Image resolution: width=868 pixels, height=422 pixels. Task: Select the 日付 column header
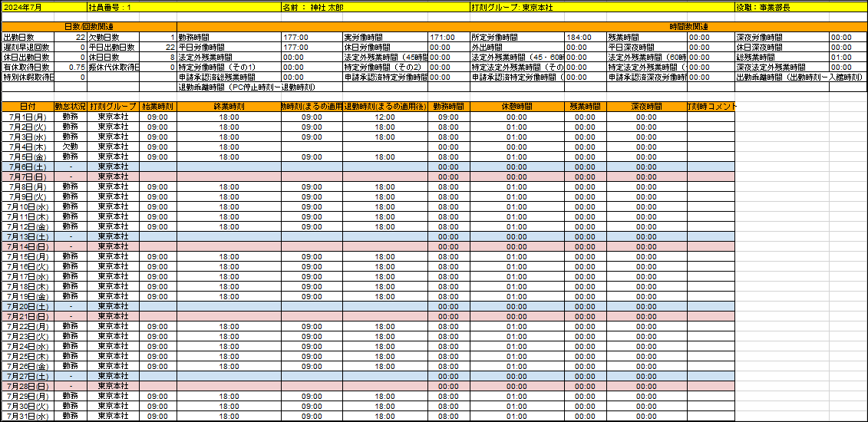point(27,107)
